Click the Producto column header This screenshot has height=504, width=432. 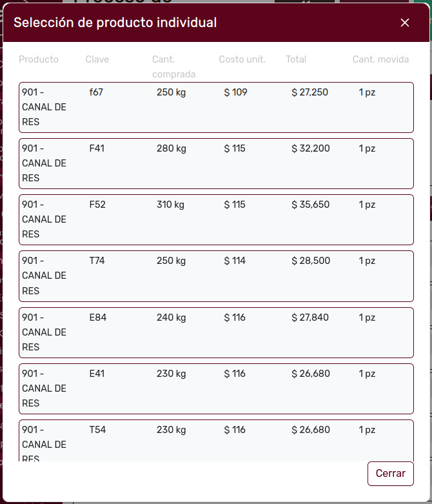pyautogui.click(x=39, y=59)
